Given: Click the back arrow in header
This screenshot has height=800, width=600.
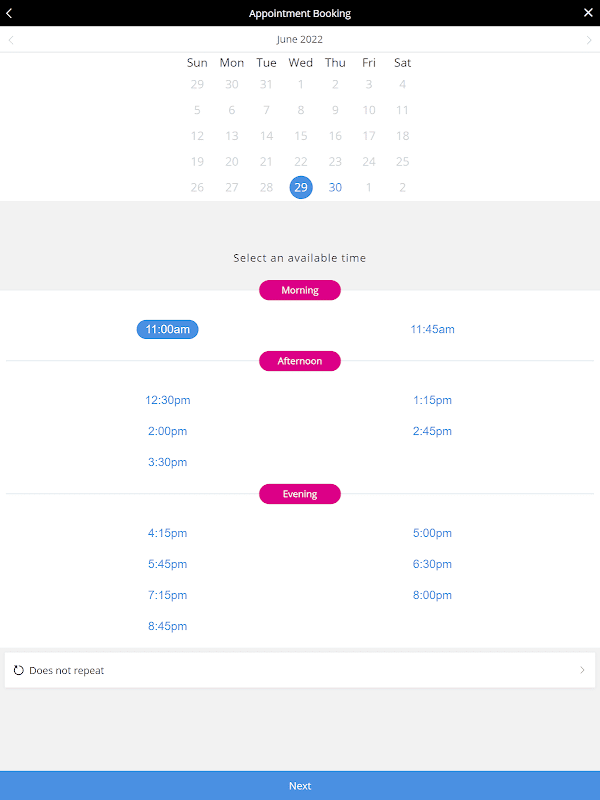Looking at the screenshot, I should pos(10,13).
